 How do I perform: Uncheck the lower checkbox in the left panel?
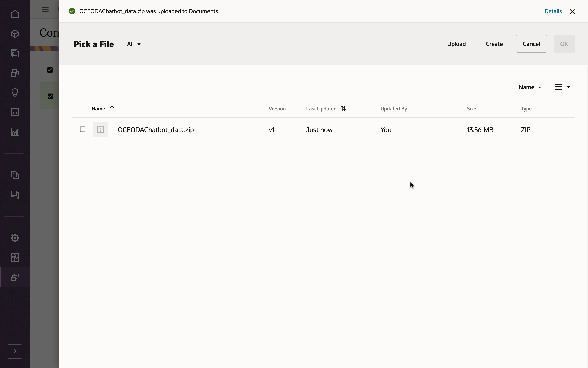pos(50,96)
